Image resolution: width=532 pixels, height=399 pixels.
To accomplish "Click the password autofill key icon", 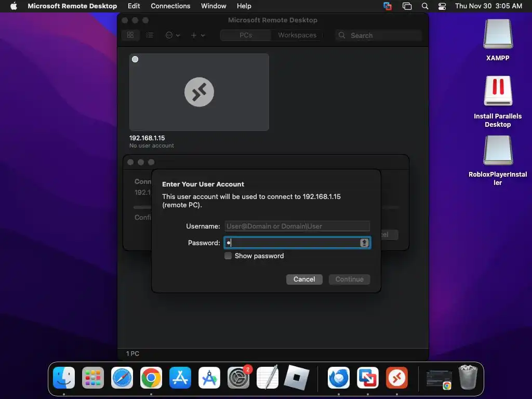I will (364, 243).
